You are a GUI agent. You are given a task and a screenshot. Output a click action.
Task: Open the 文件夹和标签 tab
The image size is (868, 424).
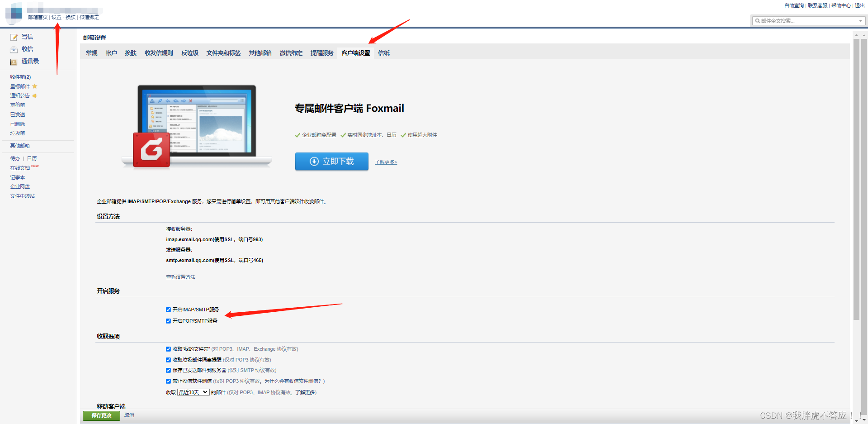tap(223, 53)
